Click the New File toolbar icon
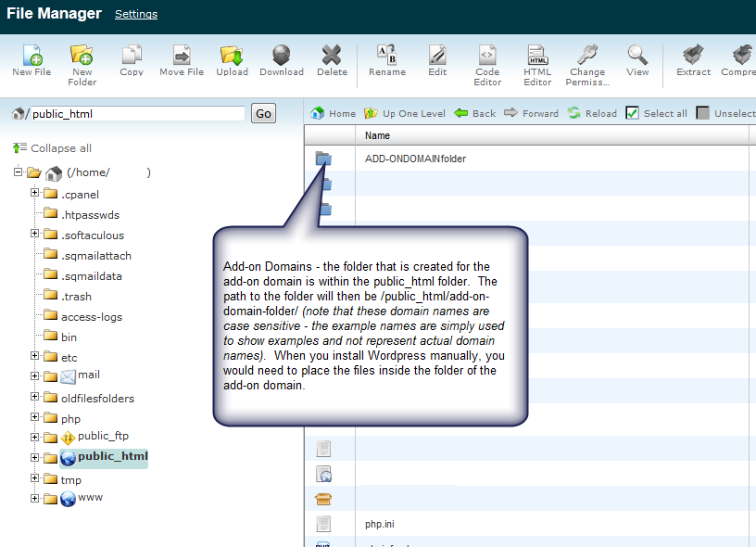Screen dimensions: 756x547 31,56
